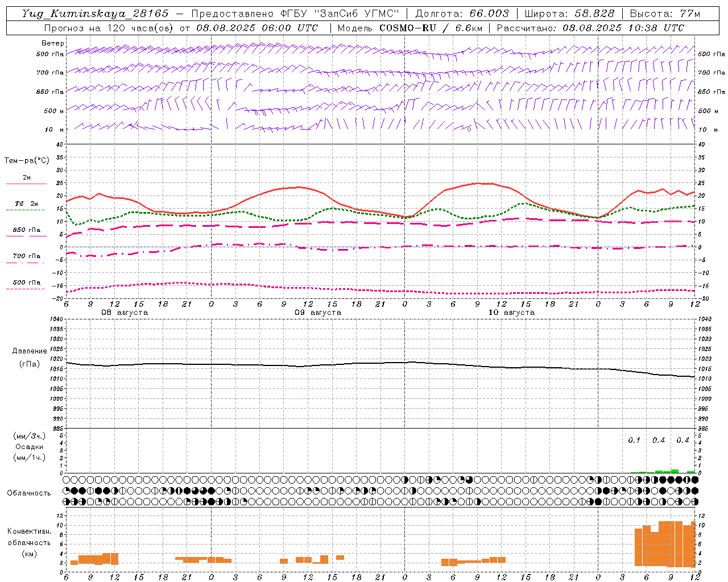Click the Долгота: 66.003 longitude value
Viewport: 728px width, 582px height.
[462, 14]
